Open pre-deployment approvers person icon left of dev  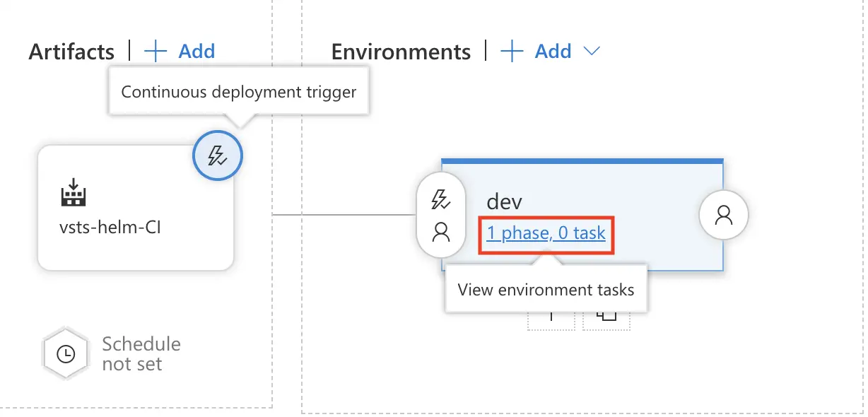(x=441, y=232)
